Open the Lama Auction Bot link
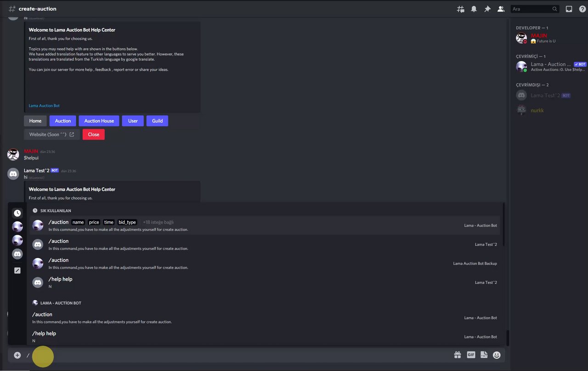588x371 pixels. pos(44,106)
